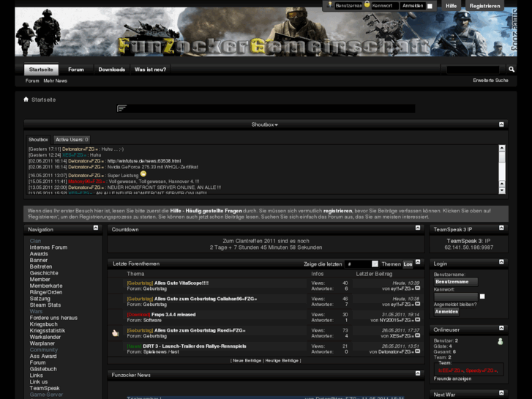Focus Benutzername field in Login panel

click(456, 282)
